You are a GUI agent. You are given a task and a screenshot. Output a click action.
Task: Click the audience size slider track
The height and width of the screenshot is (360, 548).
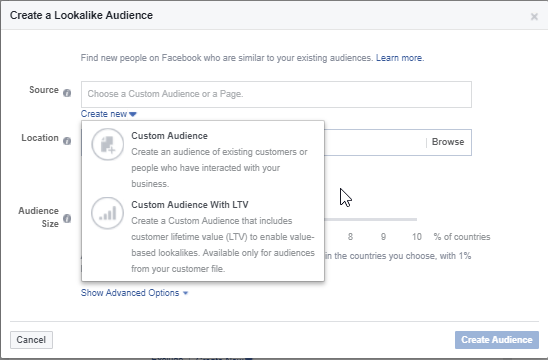[370, 219]
